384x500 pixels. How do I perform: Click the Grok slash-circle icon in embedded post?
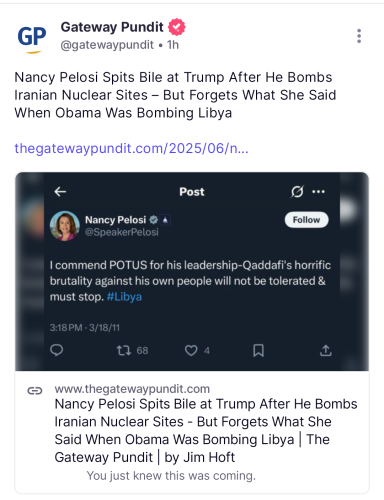[x=297, y=192]
